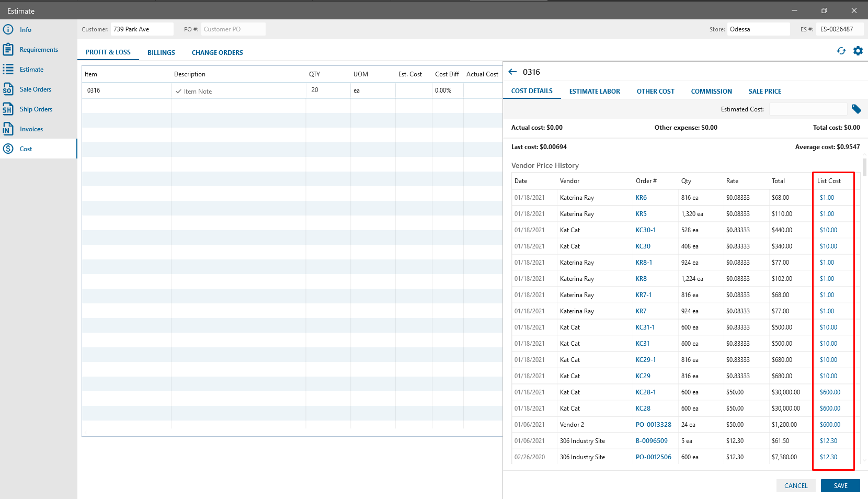Open the Sale Orders sidebar icon

point(8,89)
